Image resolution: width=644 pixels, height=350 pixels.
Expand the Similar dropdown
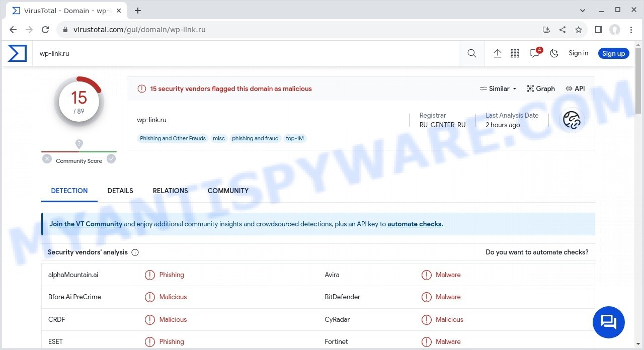click(498, 89)
